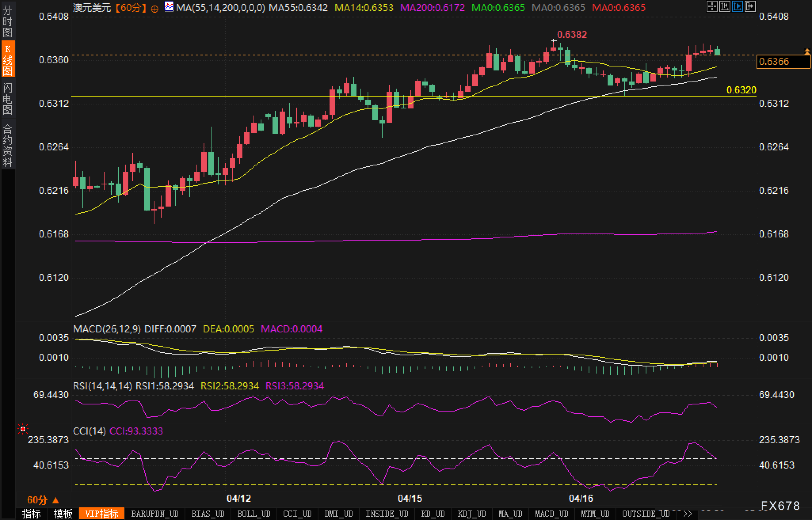The height and width of the screenshot is (520, 812).
Task: Click the crosshair cursor icon at top right
Action: (712, 6)
